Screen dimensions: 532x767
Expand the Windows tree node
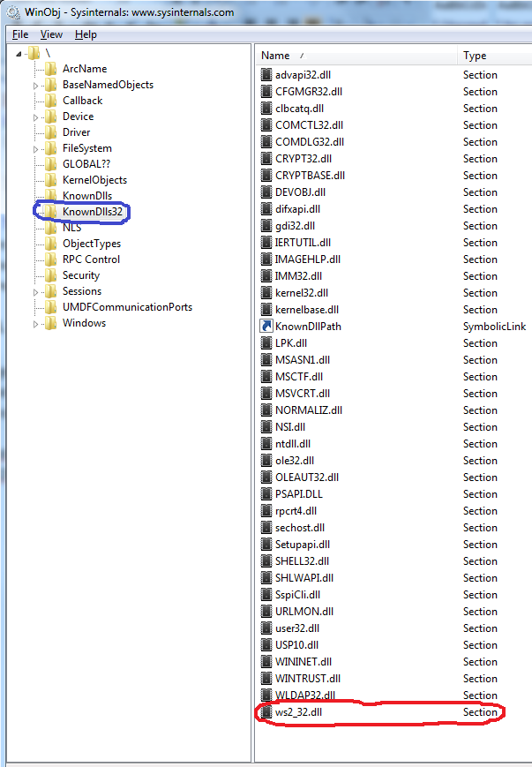coord(35,324)
